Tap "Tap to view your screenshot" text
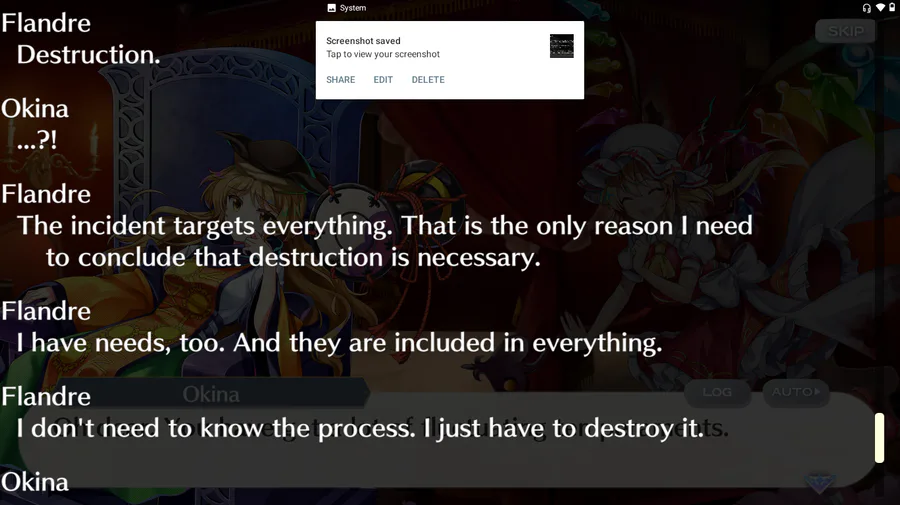Image resolution: width=900 pixels, height=505 pixels. (x=383, y=54)
